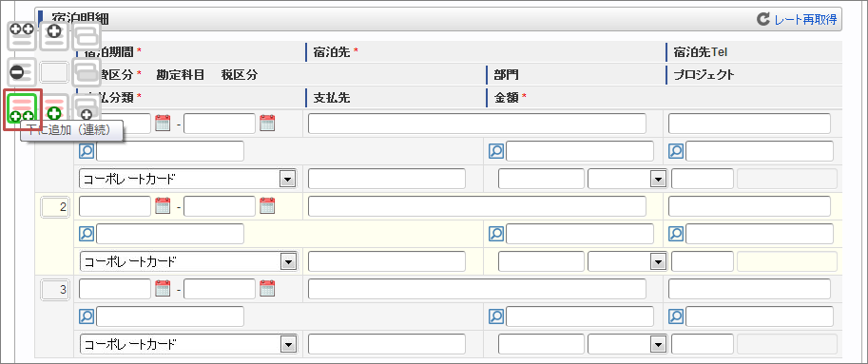The height and width of the screenshot is (364, 868).
Task: Click the プロジェクト search icon in row 3
Action: pyautogui.click(x=677, y=316)
